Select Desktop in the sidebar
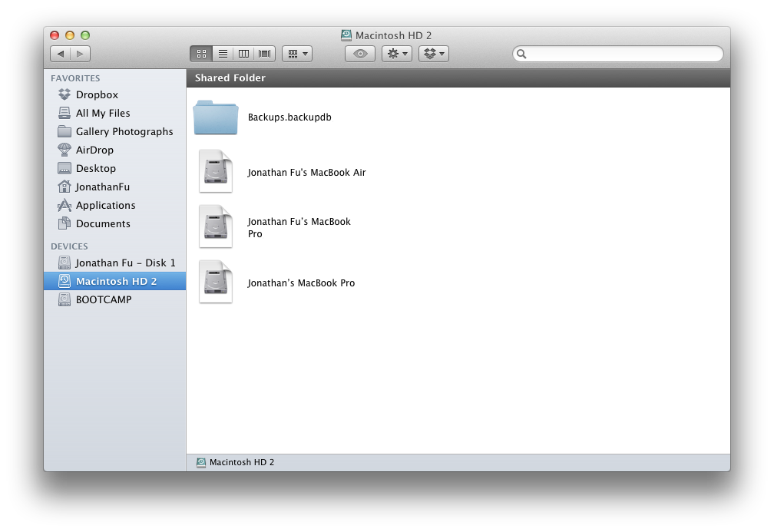Screen dimensions: 774x532 click(x=114, y=168)
